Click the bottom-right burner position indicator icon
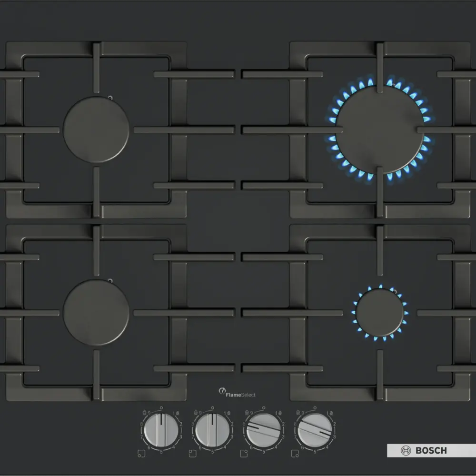Viewport: 476px width, 476px height. click(295, 454)
